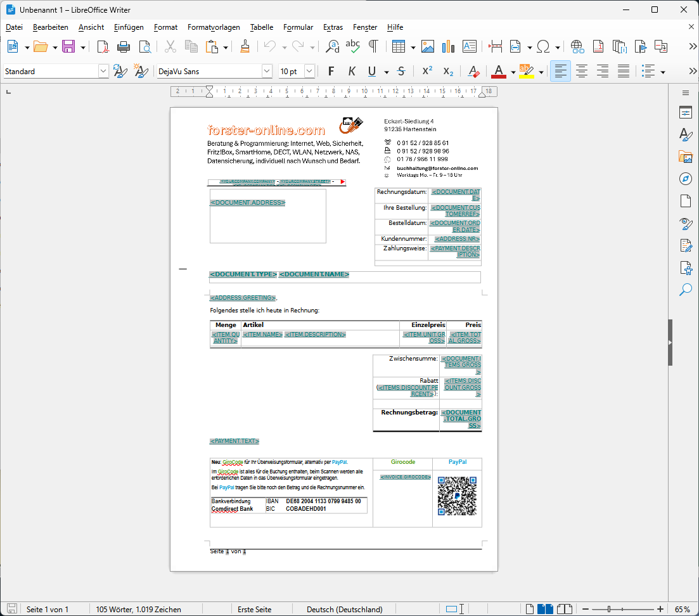The image size is (699, 616).
Task: Open the Navigator deck in the sidebar
Action: 686,179
